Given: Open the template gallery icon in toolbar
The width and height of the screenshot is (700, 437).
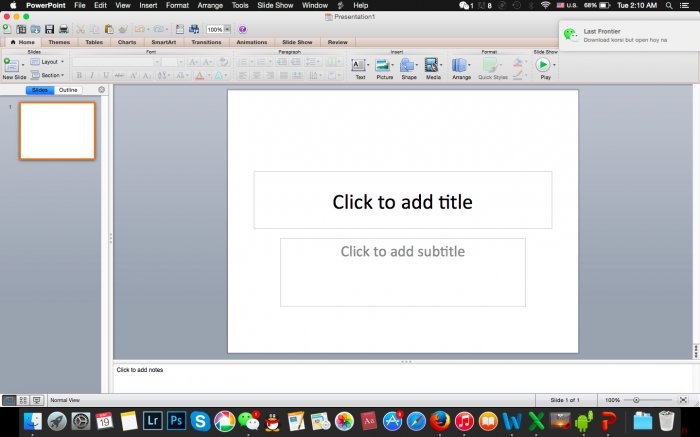Looking at the screenshot, I should point(21,29).
